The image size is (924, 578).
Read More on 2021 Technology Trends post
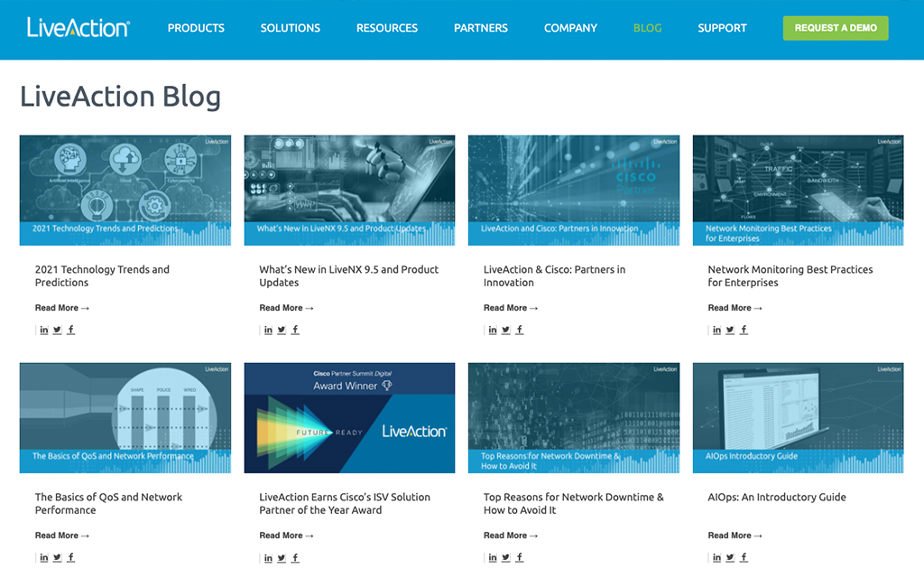point(62,308)
